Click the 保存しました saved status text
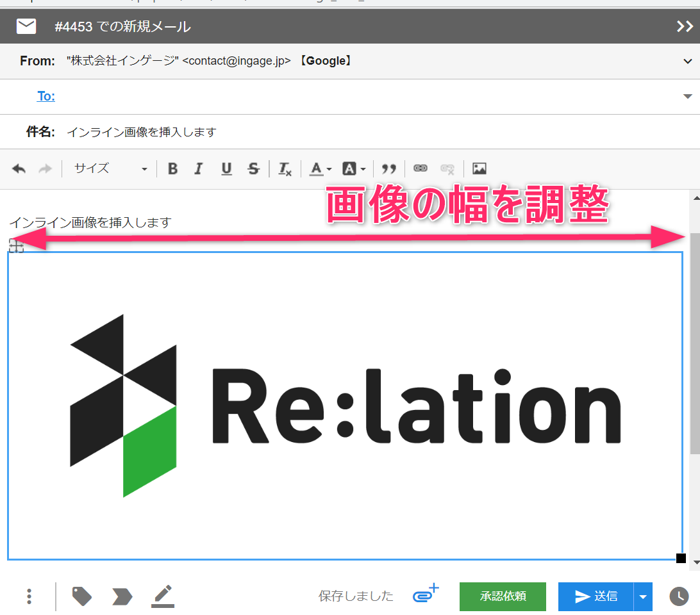The height and width of the screenshot is (615, 700). pos(356,596)
